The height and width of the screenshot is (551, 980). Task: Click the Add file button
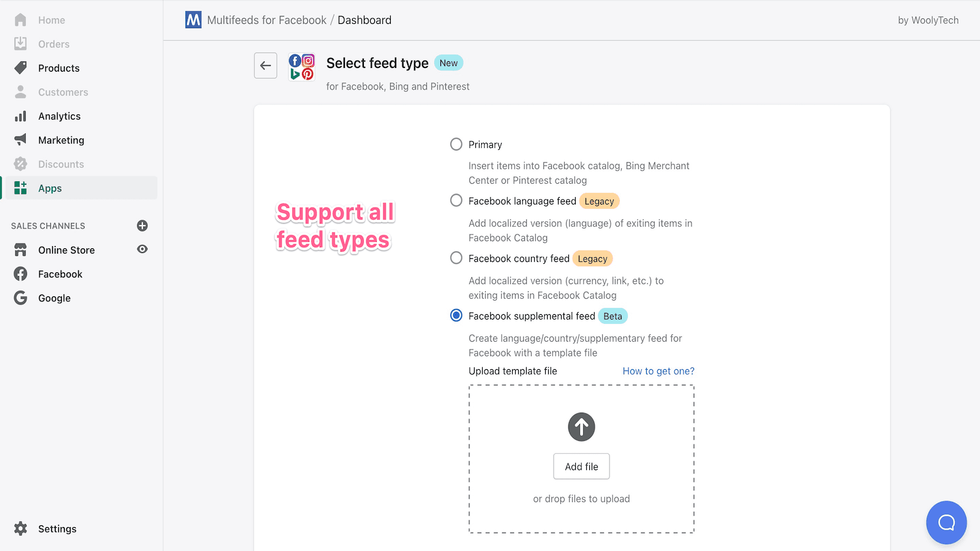point(581,466)
